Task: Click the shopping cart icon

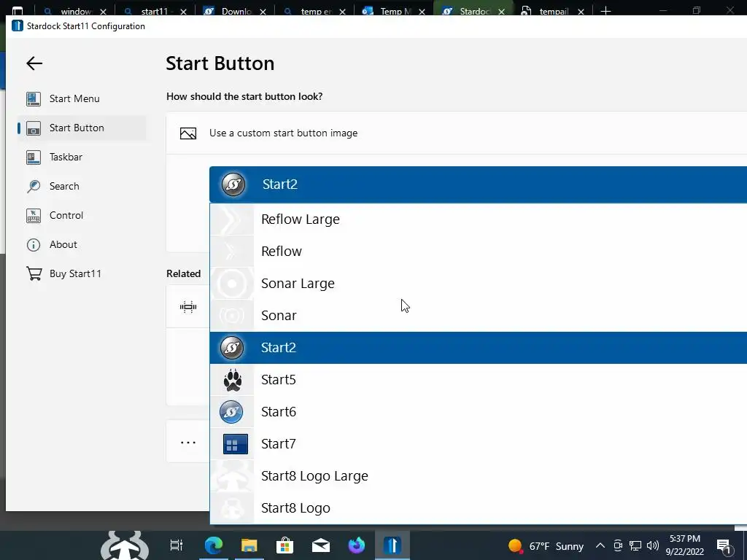Action: pyautogui.click(x=34, y=274)
